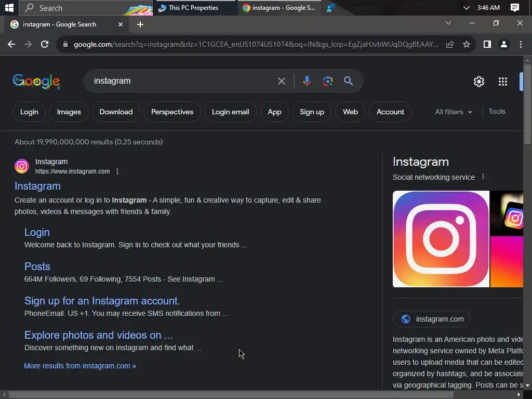Open the Instagram main result title
Viewport: 532px width, 399px height.
(x=37, y=186)
